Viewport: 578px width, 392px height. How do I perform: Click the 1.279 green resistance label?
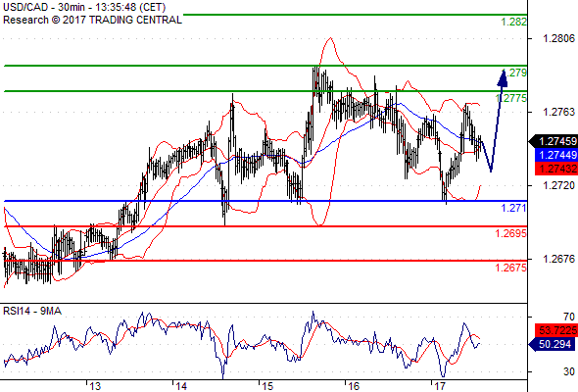click(x=514, y=73)
